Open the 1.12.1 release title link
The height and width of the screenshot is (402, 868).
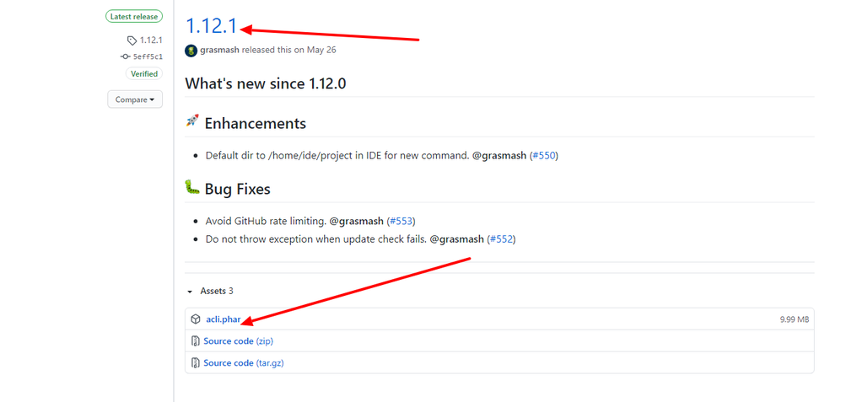pos(211,26)
